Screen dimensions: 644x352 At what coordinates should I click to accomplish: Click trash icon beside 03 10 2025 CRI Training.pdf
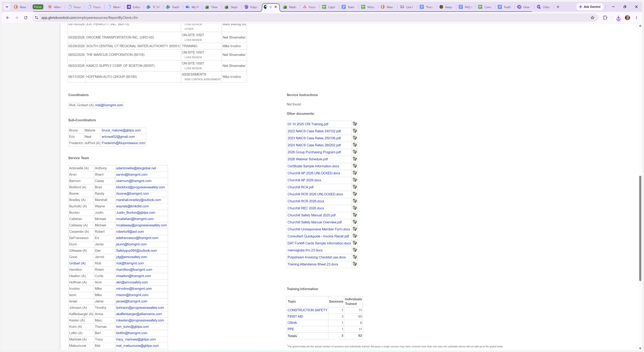point(355,124)
